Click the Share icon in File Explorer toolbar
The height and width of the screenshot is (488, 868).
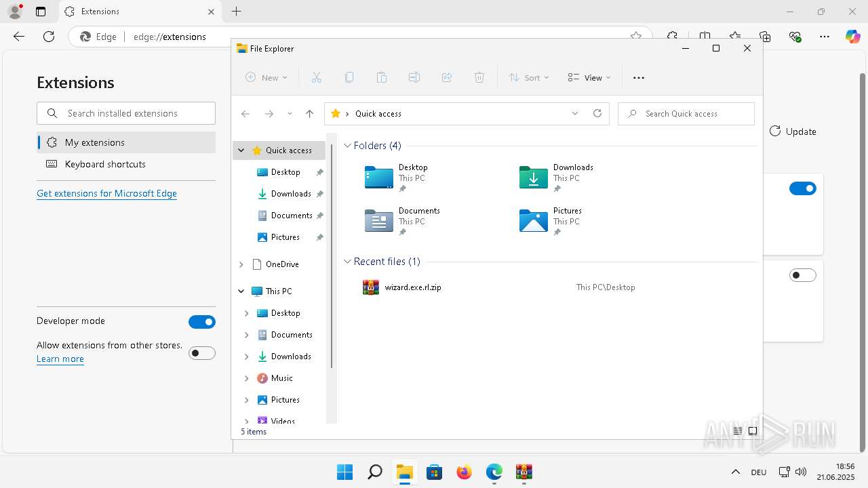click(x=447, y=78)
